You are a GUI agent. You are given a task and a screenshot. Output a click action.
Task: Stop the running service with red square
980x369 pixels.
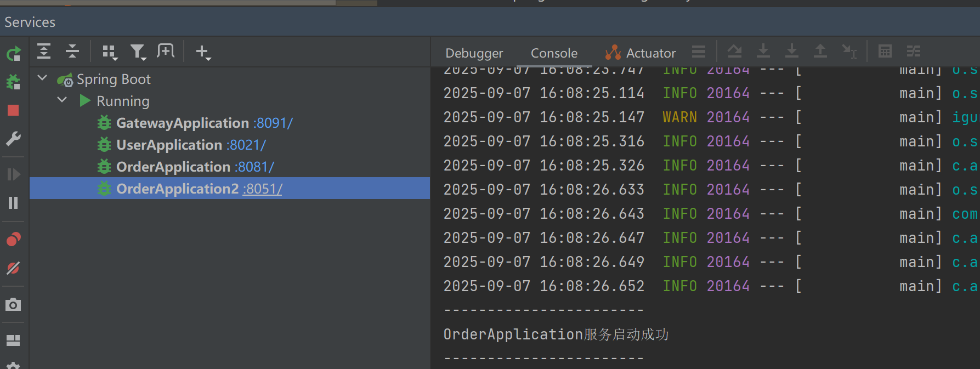coord(13,110)
